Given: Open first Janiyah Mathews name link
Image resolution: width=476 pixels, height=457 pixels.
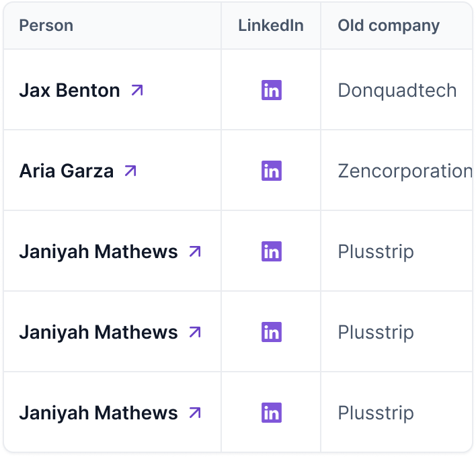Looking at the screenshot, I should pos(98,252).
